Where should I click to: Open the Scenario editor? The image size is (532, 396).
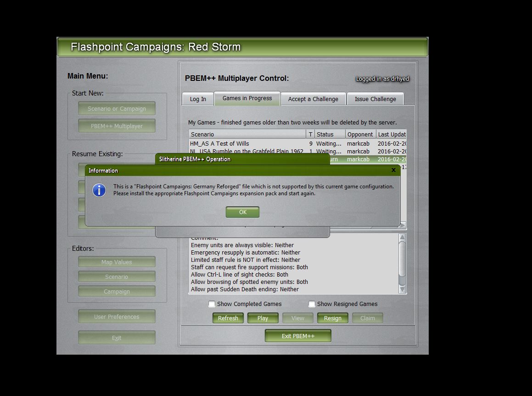tap(117, 277)
